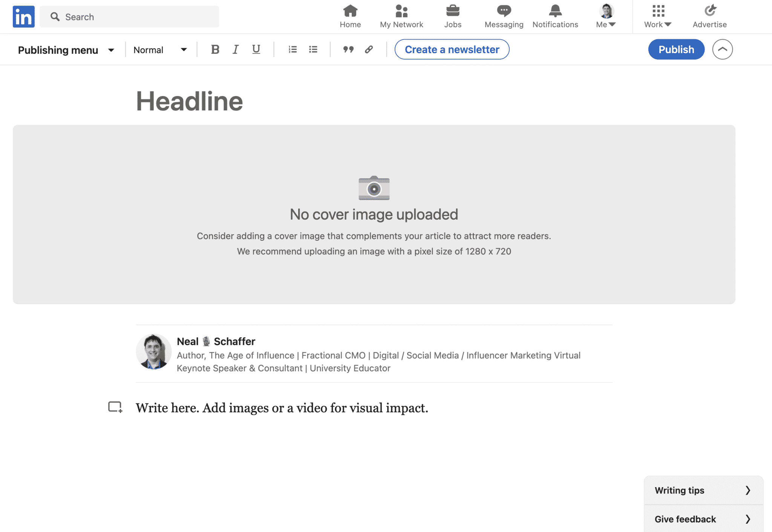Add an image to the article body
Screen dimensions: 772x532
115,407
